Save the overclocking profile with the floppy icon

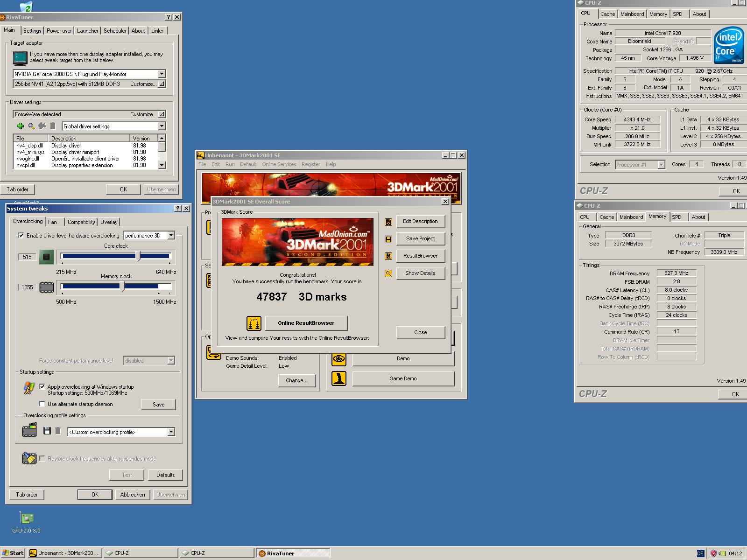click(x=47, y=431)
